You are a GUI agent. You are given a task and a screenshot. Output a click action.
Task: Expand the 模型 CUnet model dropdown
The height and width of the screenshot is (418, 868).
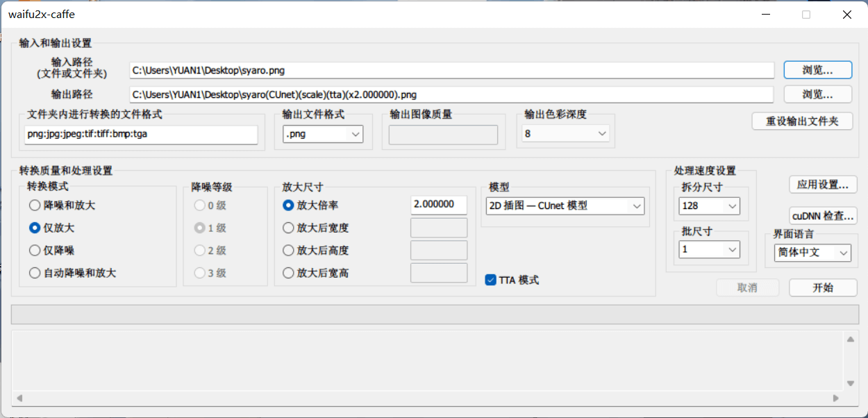(x=565, y=206)
